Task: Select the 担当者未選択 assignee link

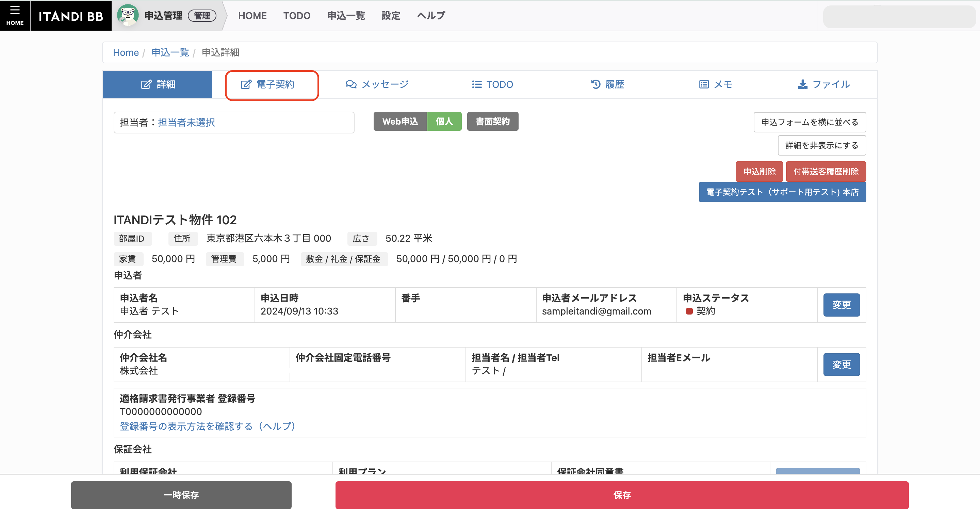Action: tap(186, 123)
